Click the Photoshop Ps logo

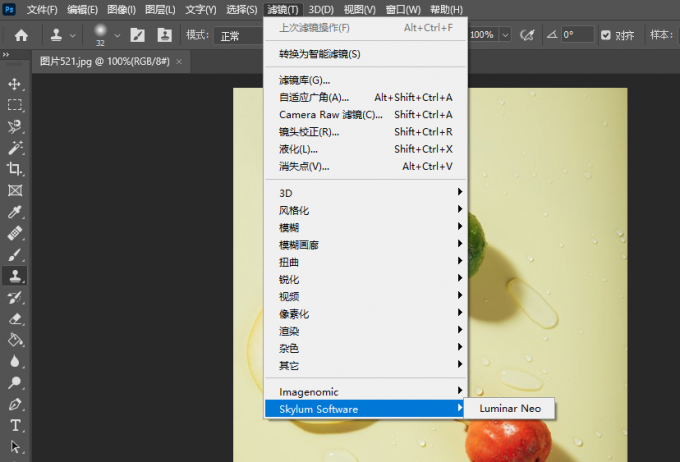pyautogui.click(x=9, y=9)
